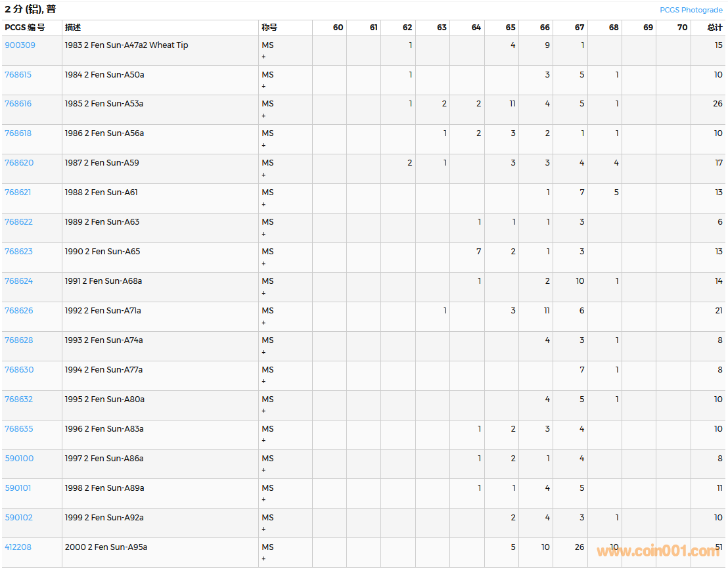Screen dimensions: 728x569
Task: Select the 768635 link for 1996
Action: (x=18, y=429)
